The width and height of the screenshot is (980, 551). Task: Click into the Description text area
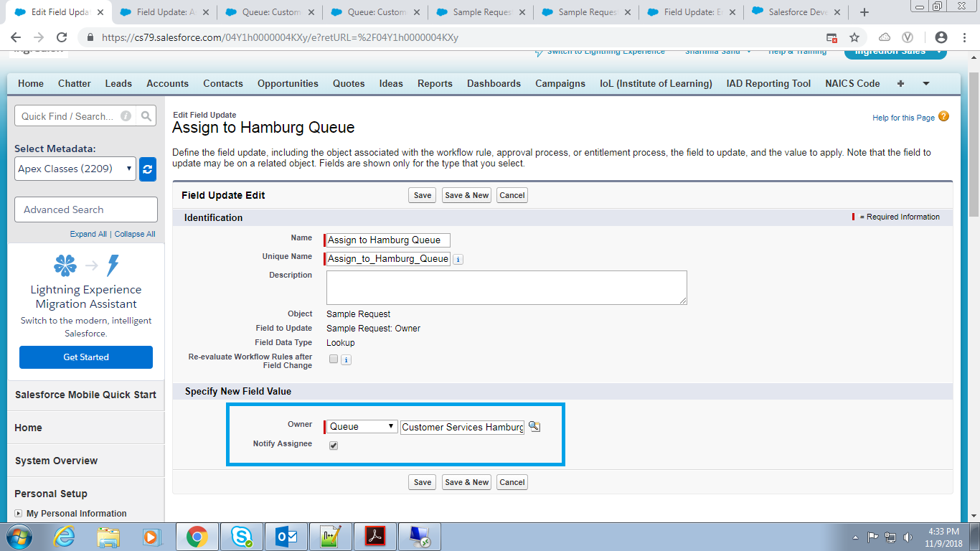coord(507,288)
